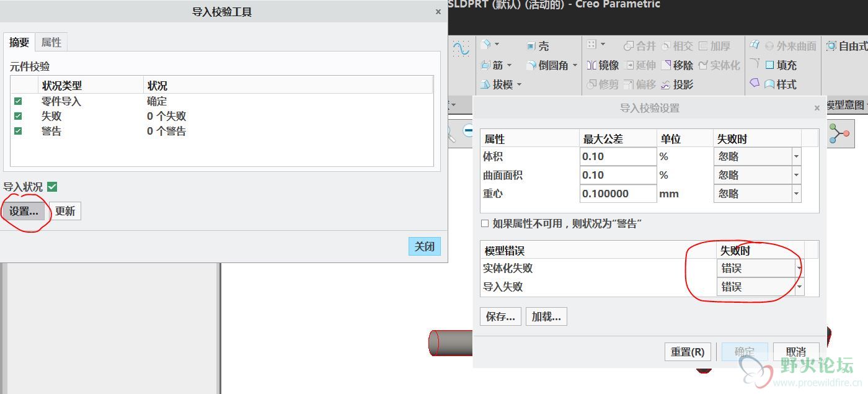Close the 导入校验设置 dialog
Image resolution: width=868 pixels, height=394 pixels.
[817, 108]
